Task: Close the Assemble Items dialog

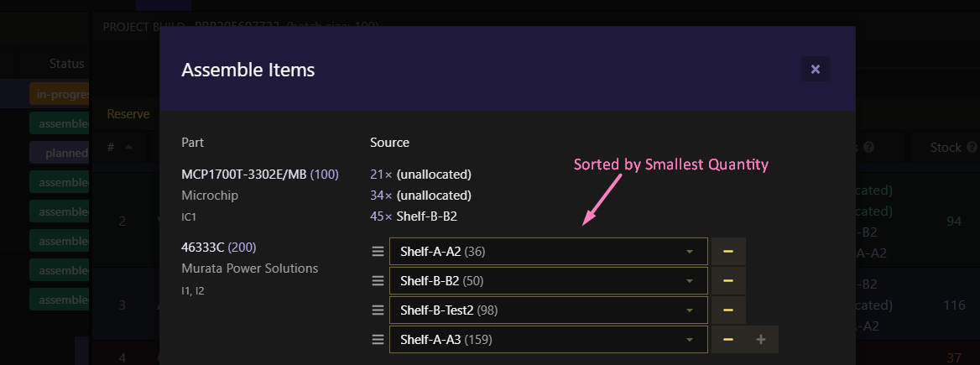Action: [815, 69]
